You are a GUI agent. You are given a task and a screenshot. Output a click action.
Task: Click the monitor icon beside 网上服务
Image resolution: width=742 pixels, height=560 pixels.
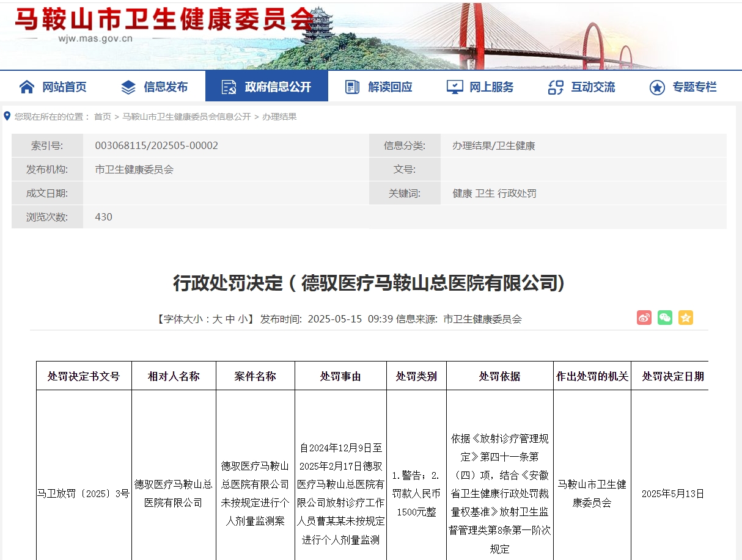[x=455, y=87]
